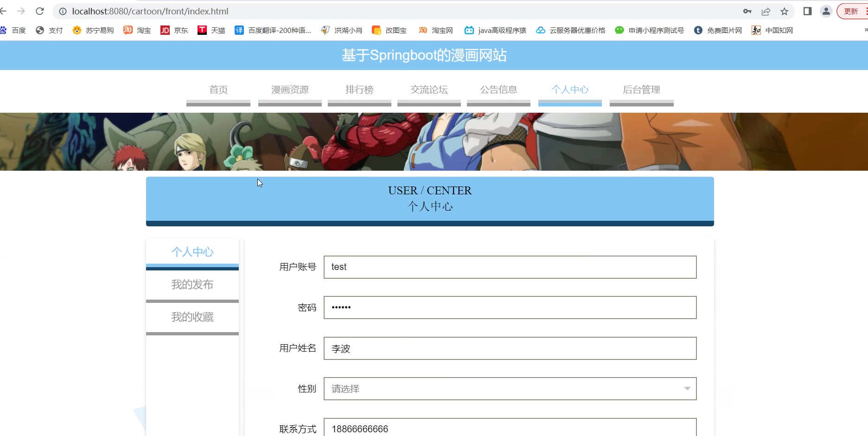This screenshot has height=436, width=868.
Task: Open the 支付 bookmark
Action: pos(49,30)
